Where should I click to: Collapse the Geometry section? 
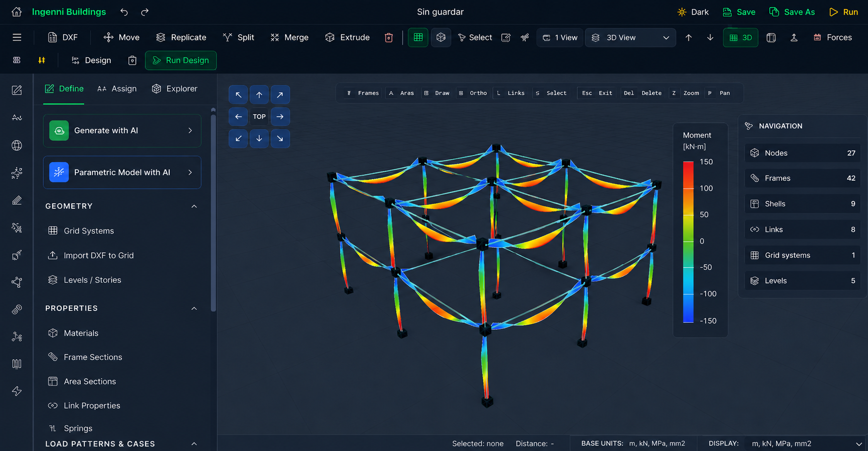194,206
